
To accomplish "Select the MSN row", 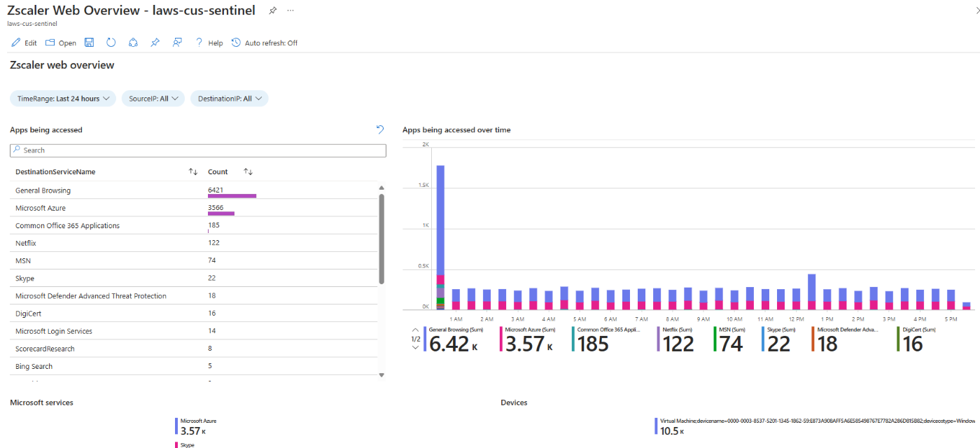I will pyautogui.click(x=193, y=260).
